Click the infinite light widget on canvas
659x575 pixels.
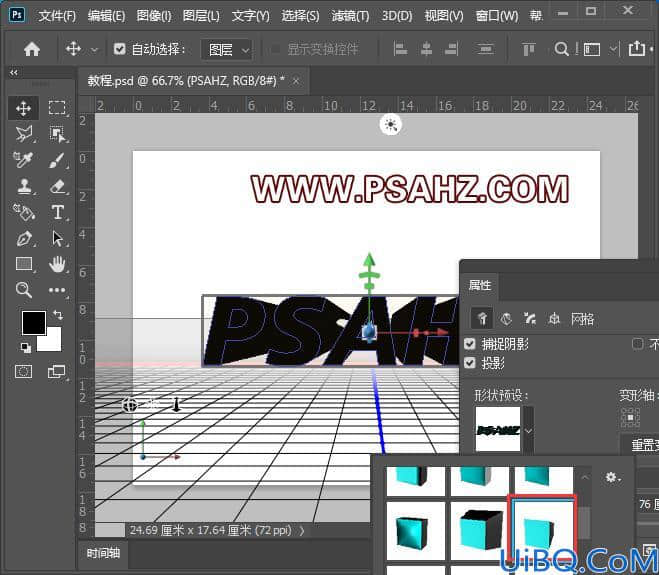(391, 125)
